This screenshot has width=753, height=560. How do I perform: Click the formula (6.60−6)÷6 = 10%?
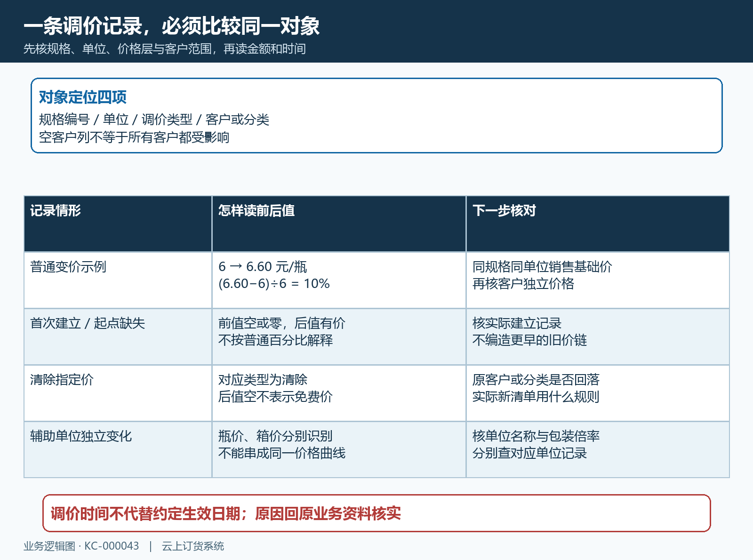274,284
